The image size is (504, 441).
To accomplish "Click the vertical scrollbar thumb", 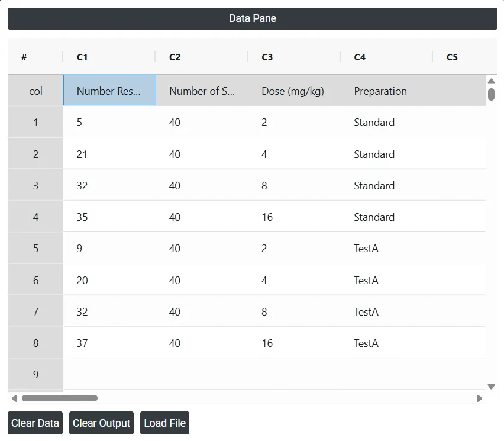I will (491, 94).
